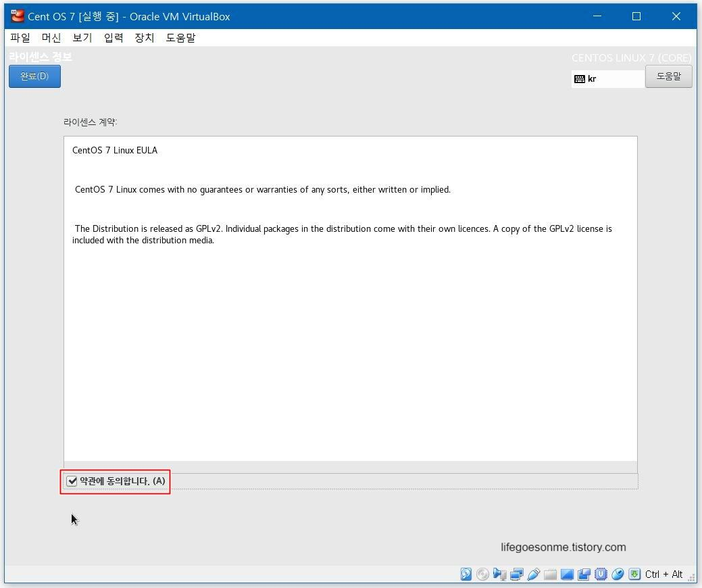Toggle the 약관에 동의합니다 checkbox
Viewport: 702px width, 588px height.
coord(72,481)
